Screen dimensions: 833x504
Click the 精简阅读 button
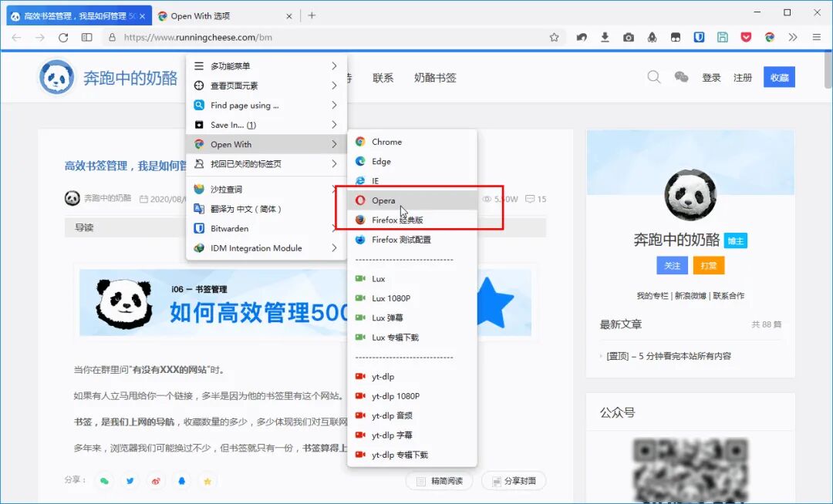(440, 481)
